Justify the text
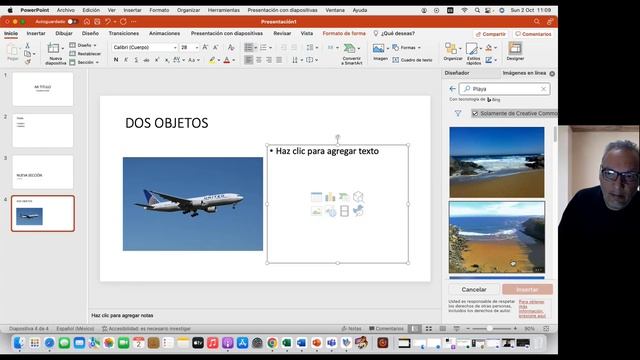Viewport: 640px width, 360px height. click(x=279, y=60)
